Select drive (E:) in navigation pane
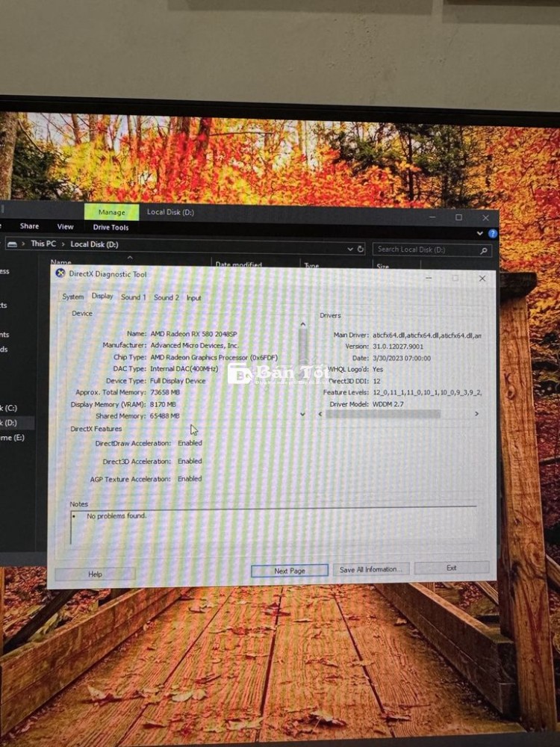Viewport: 560px width, 747px height. pos(13,437)
